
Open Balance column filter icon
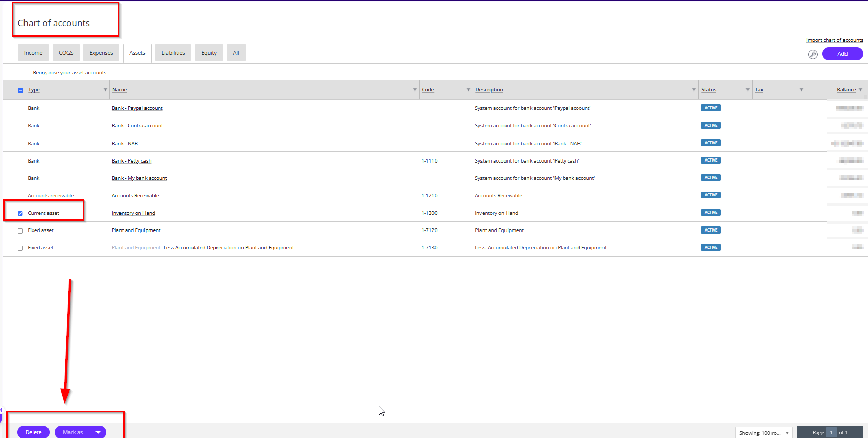tap(860, 90)
